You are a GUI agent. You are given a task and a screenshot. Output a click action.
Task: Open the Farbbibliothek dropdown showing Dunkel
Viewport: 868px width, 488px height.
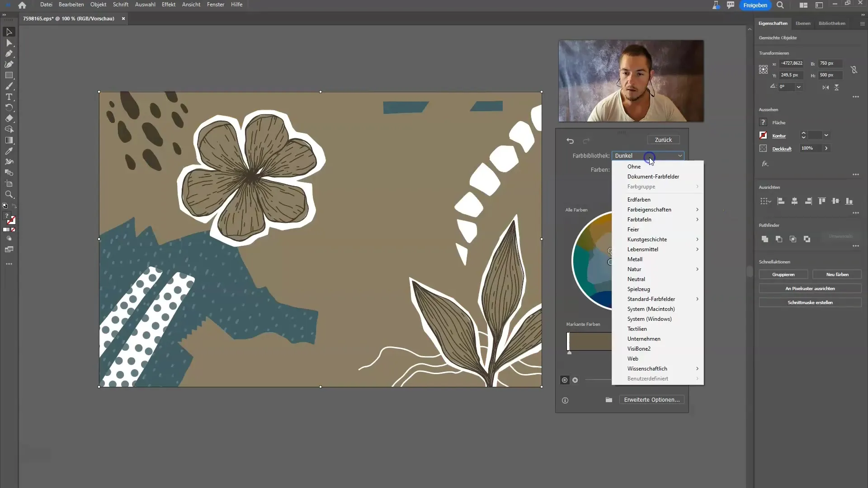coord(648,156)
